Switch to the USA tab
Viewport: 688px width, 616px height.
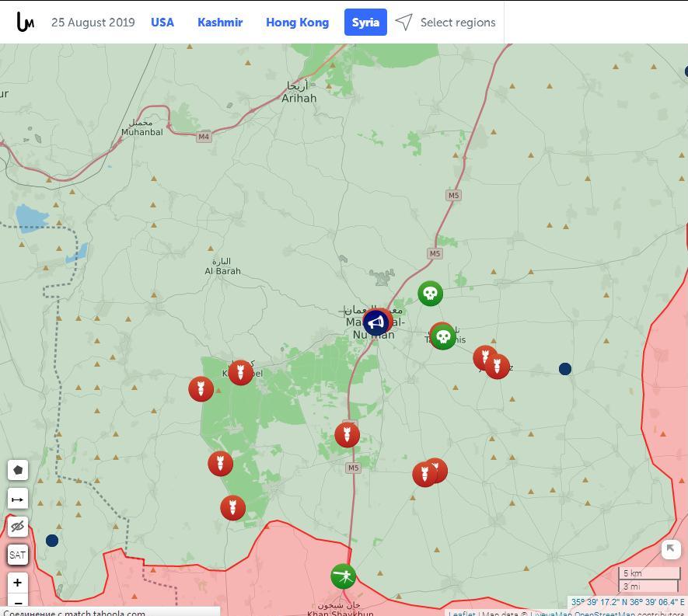[x=162, y=23]
